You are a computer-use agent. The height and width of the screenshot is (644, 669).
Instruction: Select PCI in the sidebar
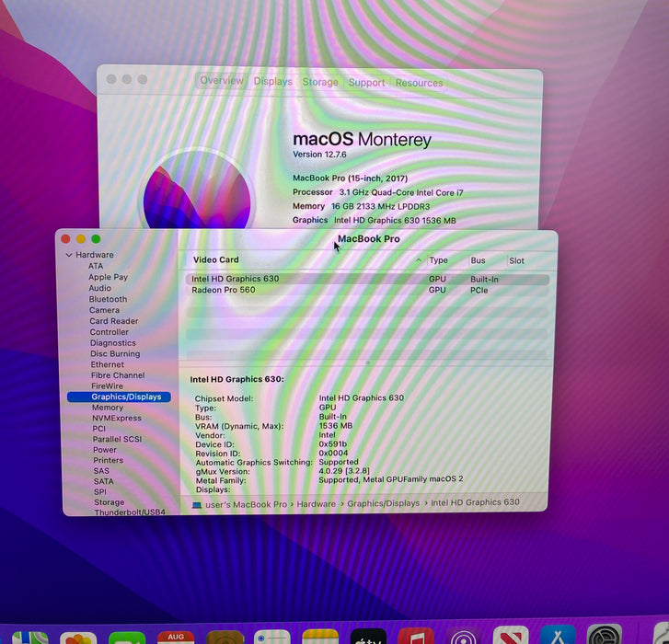(98, 429)
